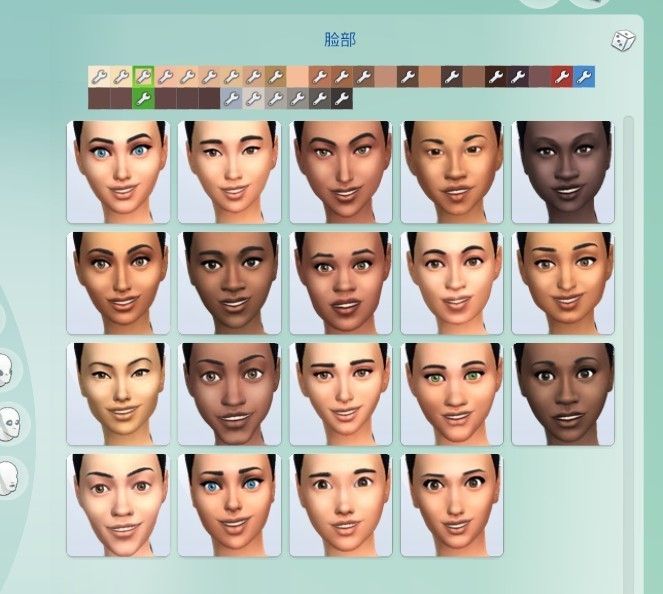The width and height of the screenshot is (663, 594).
Task: Pick the palest cream swatch starting the top row
Action: (x=99, y=77)
